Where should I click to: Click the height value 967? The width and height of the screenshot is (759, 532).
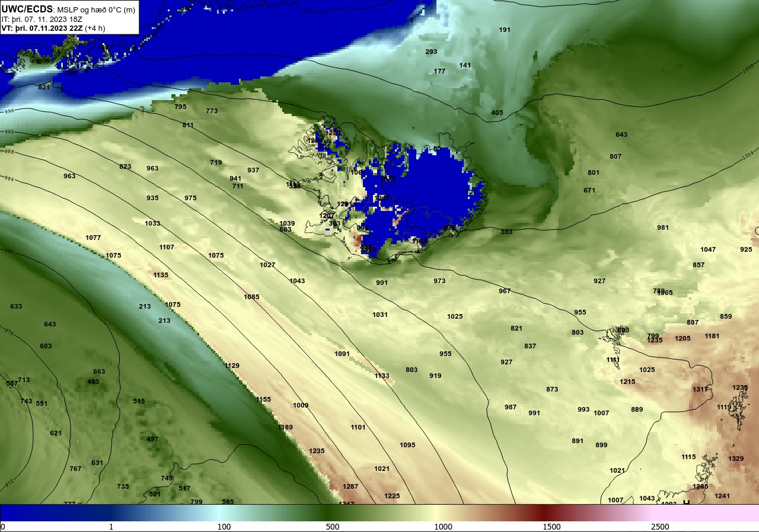[505, 291]
